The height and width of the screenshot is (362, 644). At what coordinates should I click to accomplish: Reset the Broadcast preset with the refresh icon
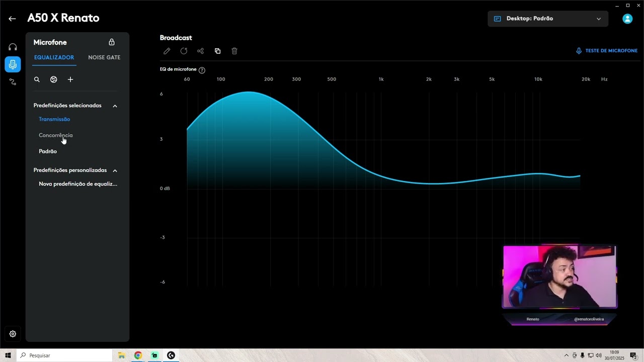click(x=184, y=51)
